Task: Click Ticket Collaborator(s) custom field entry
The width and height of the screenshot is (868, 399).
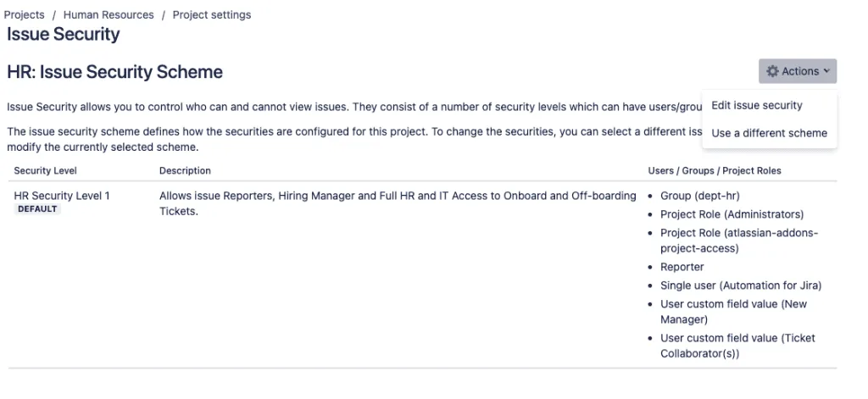Action: click(x=737, y=346)
